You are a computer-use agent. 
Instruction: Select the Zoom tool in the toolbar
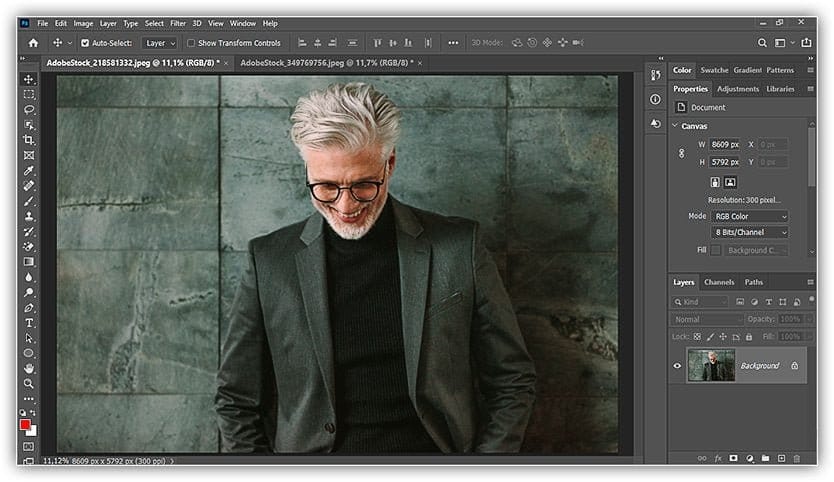tap(29, 383)
